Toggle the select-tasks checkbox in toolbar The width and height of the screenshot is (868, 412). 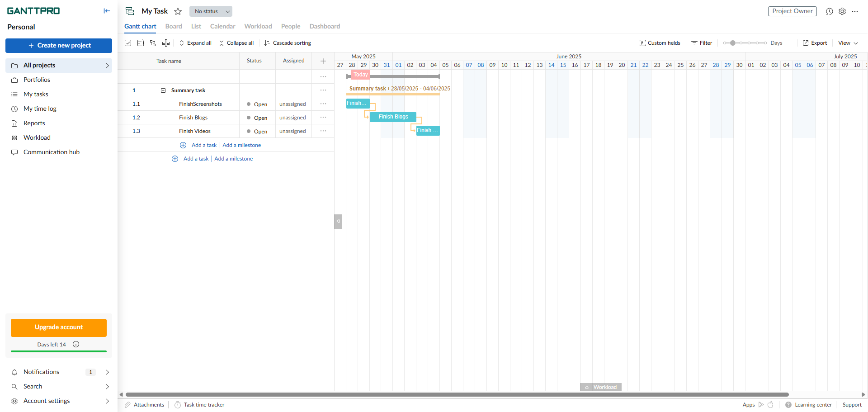coord(128,43)
